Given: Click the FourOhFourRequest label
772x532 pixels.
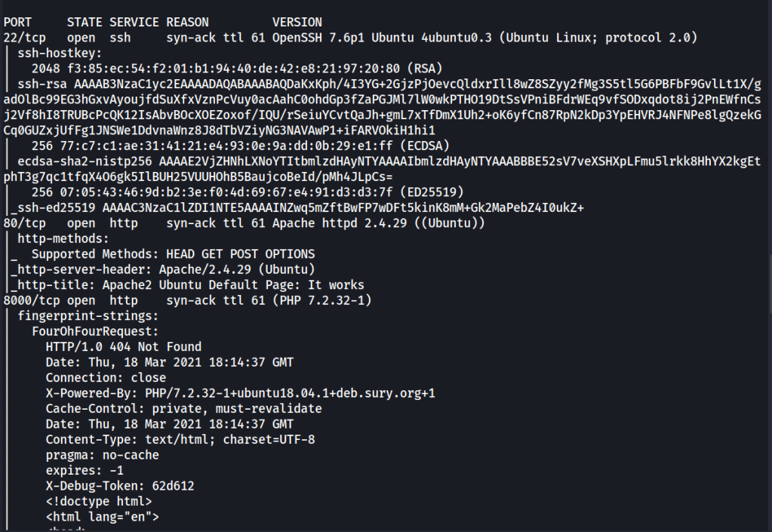Looking at the screenshot, I should pos(94,331).
